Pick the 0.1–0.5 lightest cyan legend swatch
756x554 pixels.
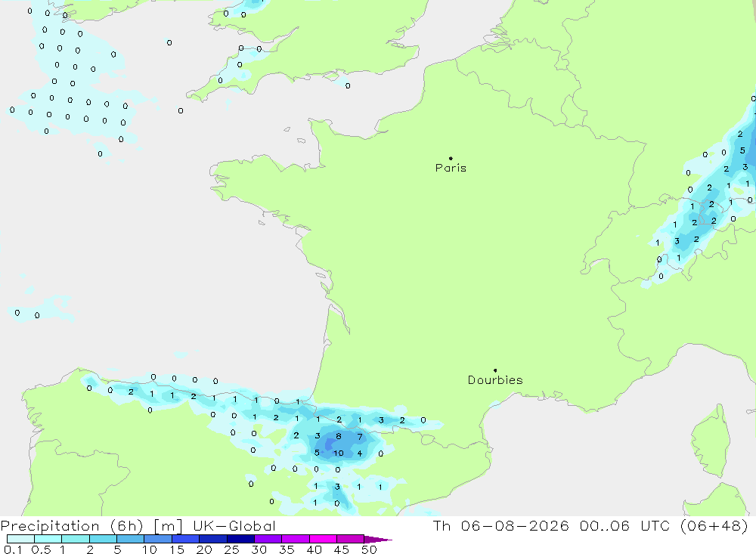click(20, 539)
